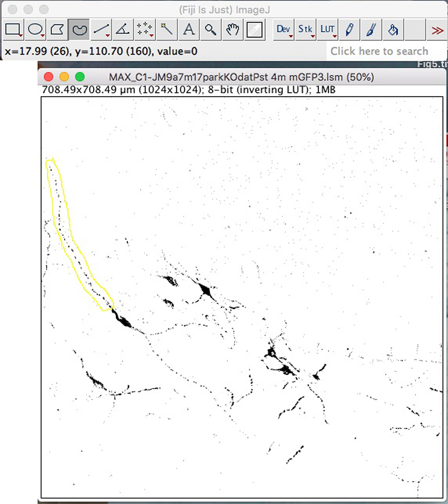Select the Magnifying glass zoom tool
The height and width of the screenshot is (504, 448).
[x=210, y=29]
